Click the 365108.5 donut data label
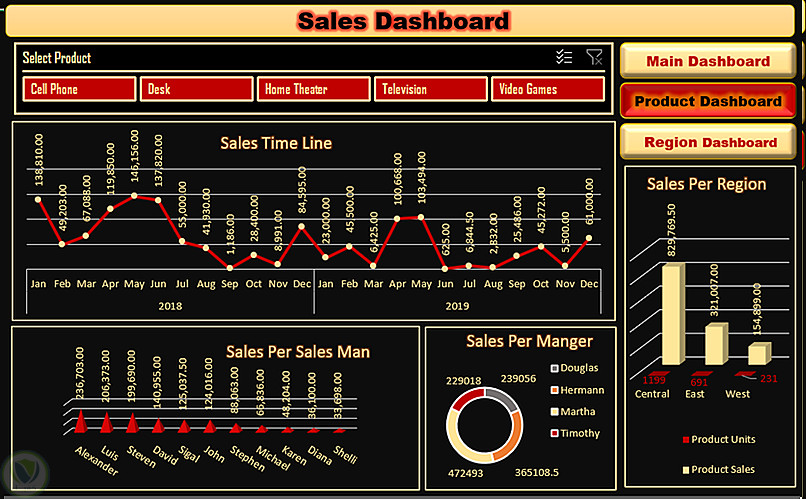This screenshot has width=806, height=499. [537, 472]
